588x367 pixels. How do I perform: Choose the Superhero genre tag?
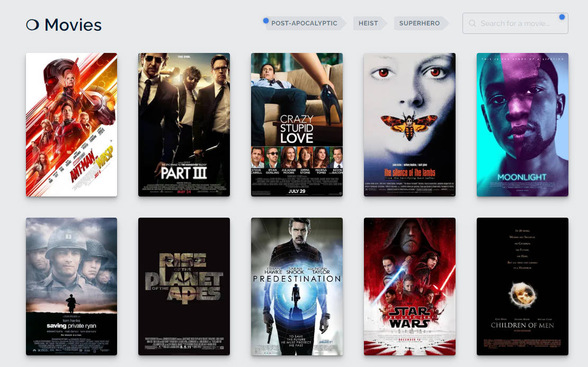tap(419, 23)
